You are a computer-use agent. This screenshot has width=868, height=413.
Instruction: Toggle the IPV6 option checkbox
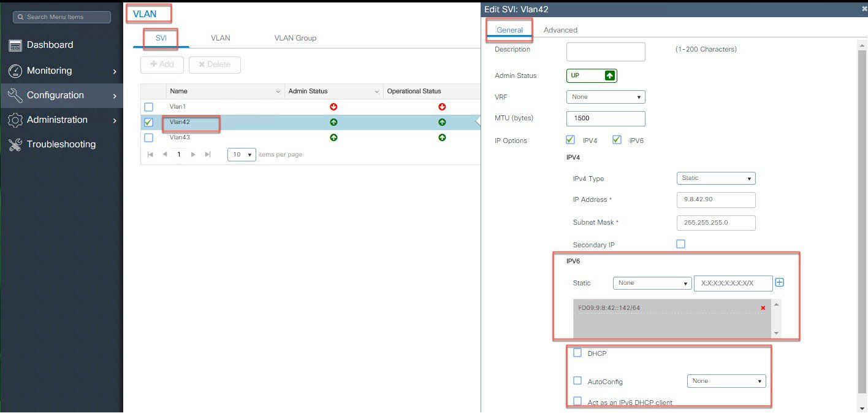[617, 140]
